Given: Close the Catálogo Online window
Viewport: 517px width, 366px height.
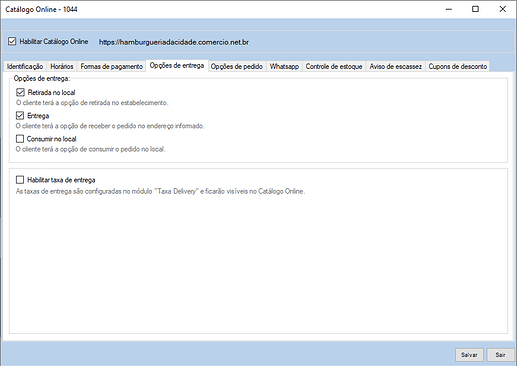Looking at the screenshot, I should pos(503,9).
